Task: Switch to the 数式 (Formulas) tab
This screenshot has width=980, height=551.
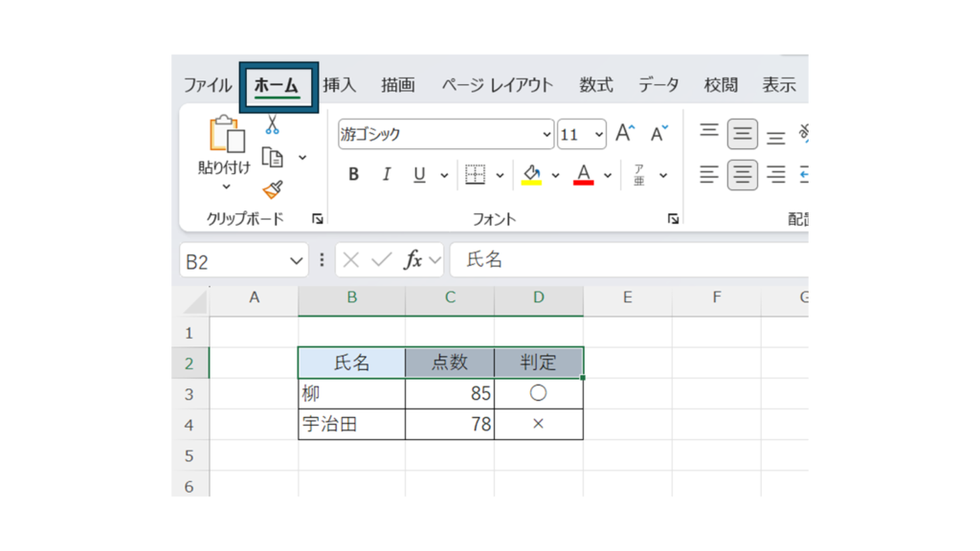Action: click(595, 85)
